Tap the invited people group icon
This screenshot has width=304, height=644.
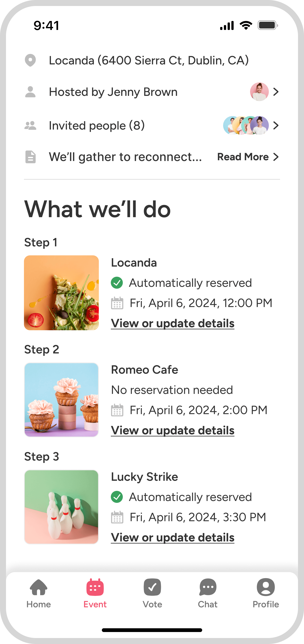coord(30,125)
